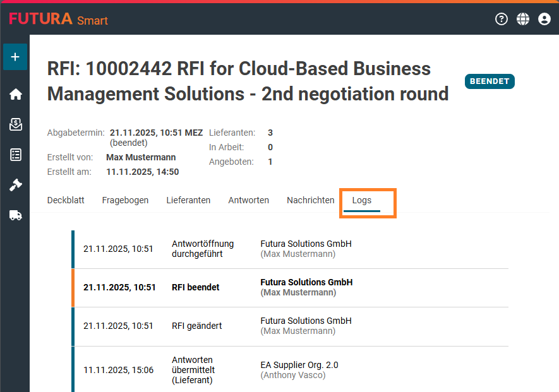This screenshot has width=559, height=392.
Task: Open the help question mark icon
Action: (x=502, y=19)
